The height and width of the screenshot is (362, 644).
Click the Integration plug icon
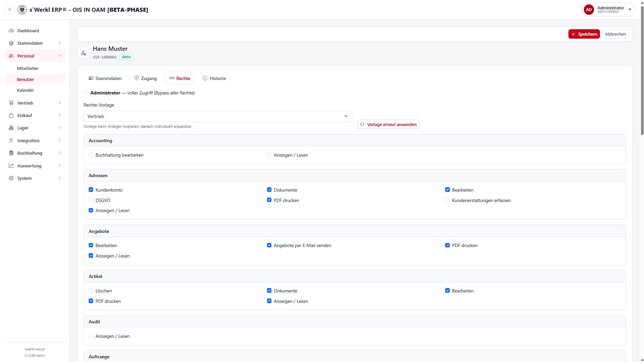coord(11,140)
